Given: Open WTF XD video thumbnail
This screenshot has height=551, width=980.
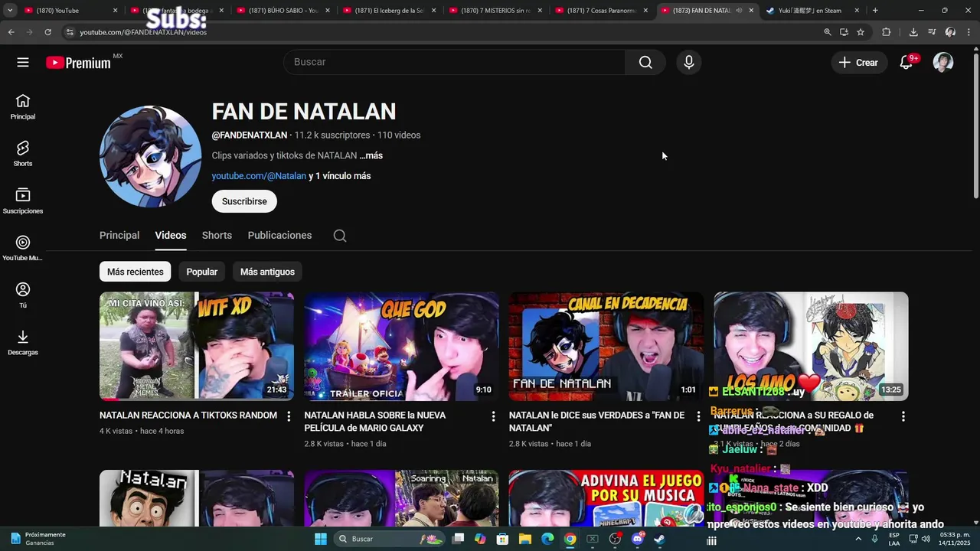Looking at the screenshot, I should point(197,346).
